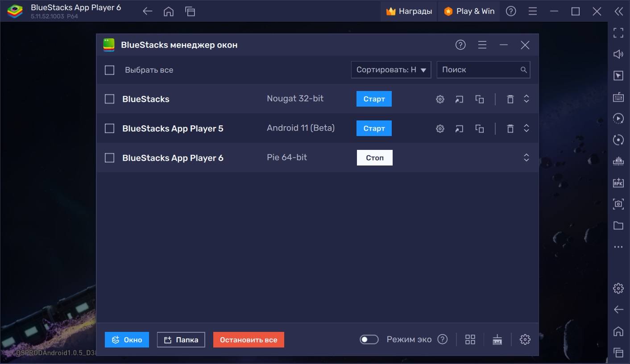Check the Выбрать все checkbox
The height and width of the screenshot is (364, 630).
click(x=109, y=70)
